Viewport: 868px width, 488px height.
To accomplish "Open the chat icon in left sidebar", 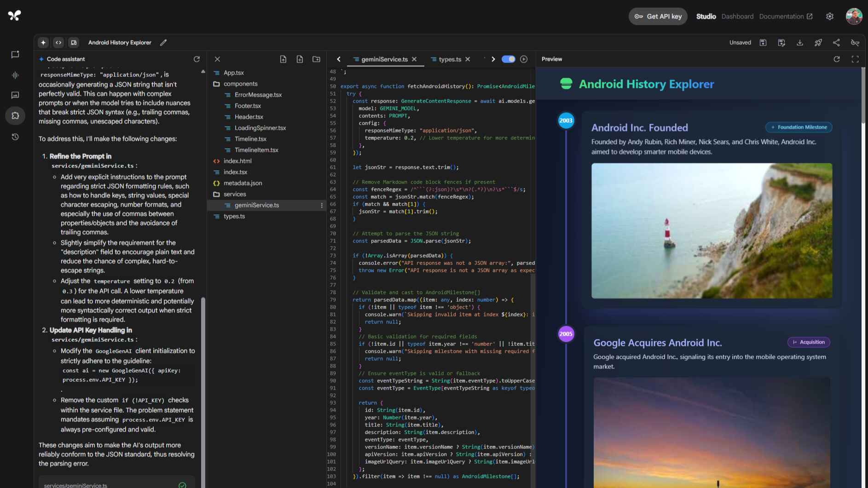I will point(15,55).
